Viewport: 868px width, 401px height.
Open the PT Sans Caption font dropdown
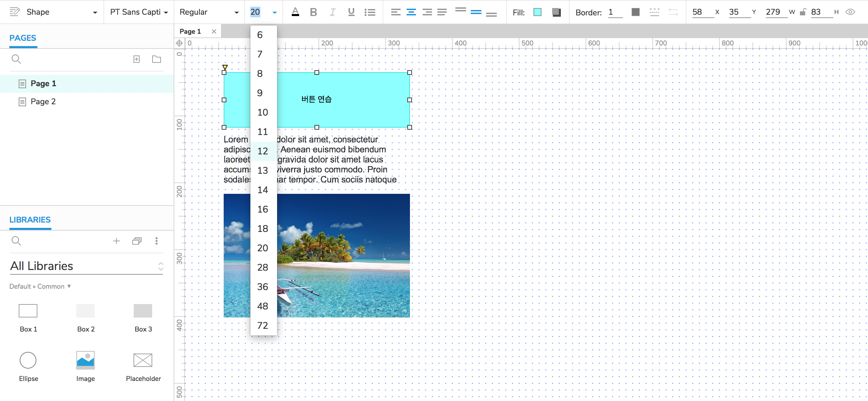coord(139,12)
